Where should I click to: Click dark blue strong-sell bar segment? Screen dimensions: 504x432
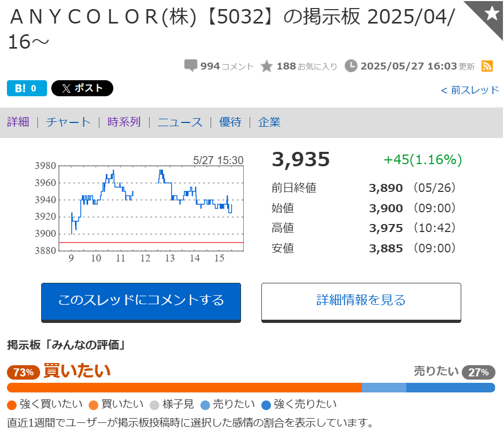point(451,388)
